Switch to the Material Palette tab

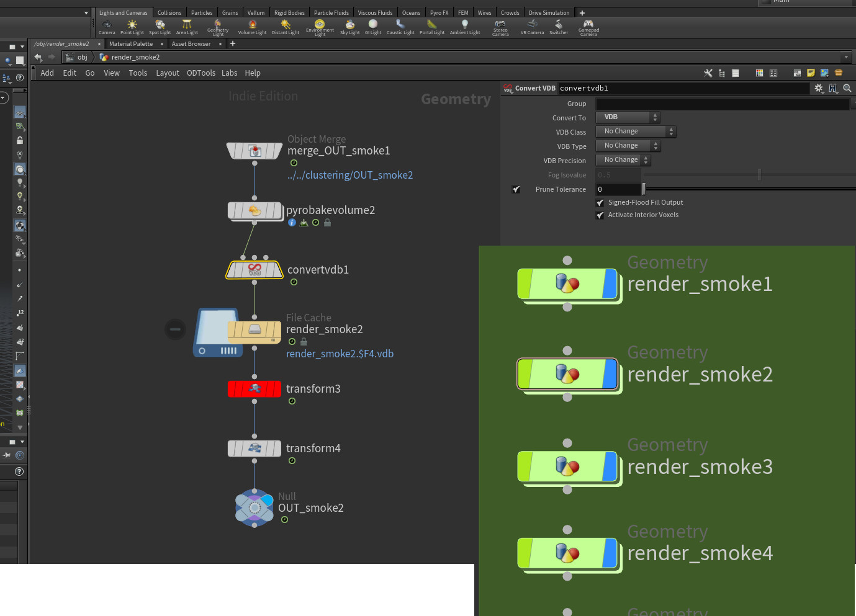(x=131, y=44)
